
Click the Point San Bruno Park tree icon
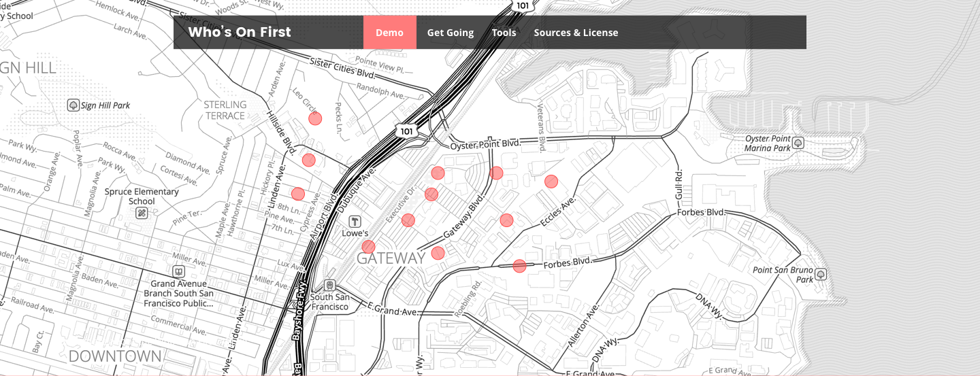tap(821, 274)
